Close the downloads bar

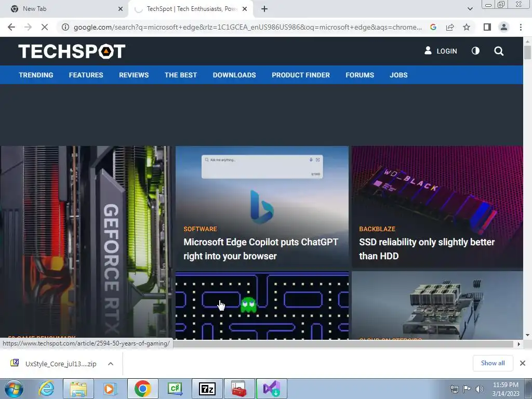click(523, 363)
